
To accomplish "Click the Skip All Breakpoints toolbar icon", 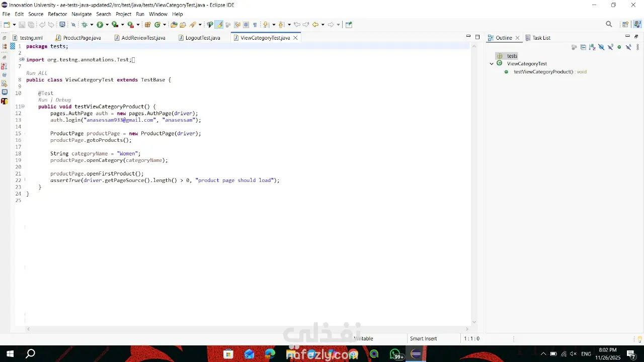I will click(x=73, y=25).
